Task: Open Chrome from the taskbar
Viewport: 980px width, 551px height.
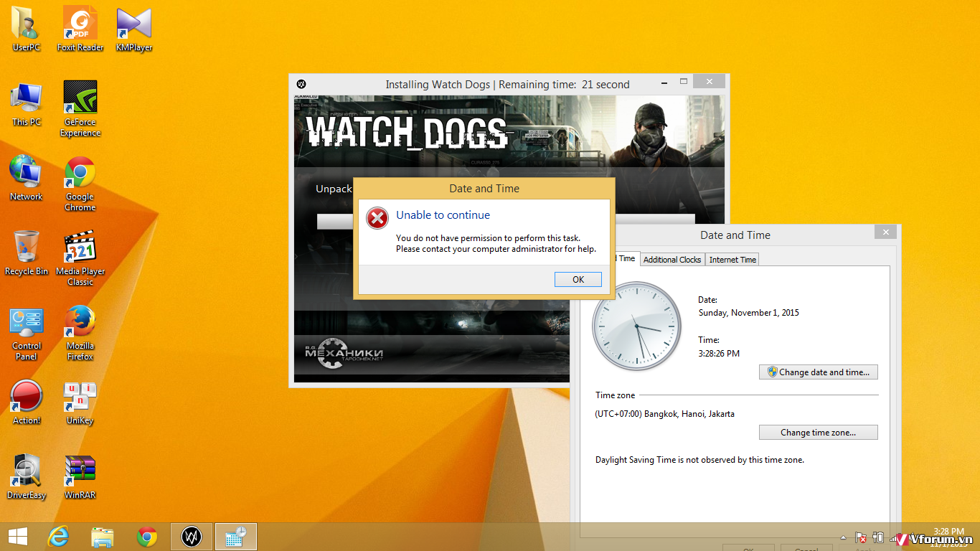Action: 147,537
